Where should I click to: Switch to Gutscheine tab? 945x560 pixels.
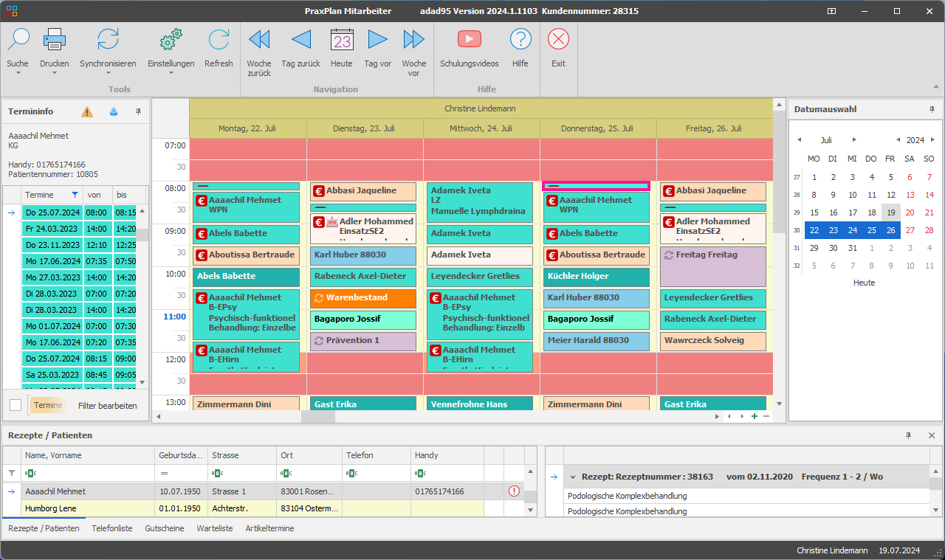click(x=165, y=528)
